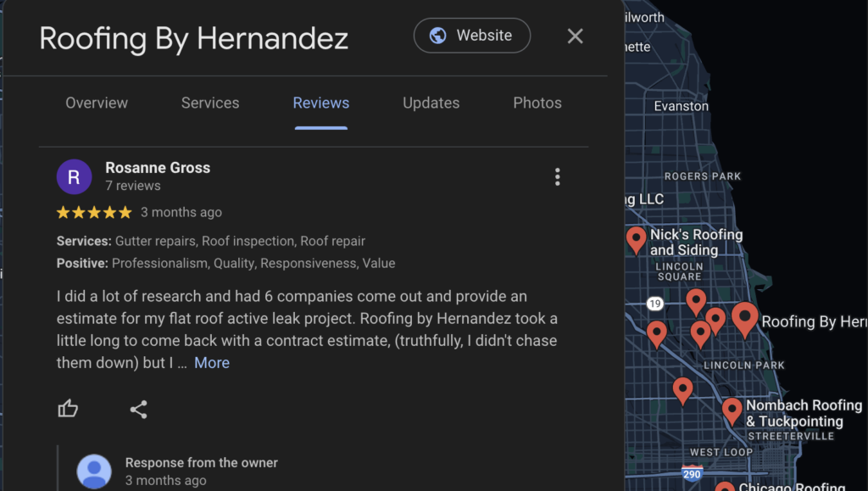Select Nombach Roofing & Tuckpointing map pin
This screenshot has width=868, height=491.
coord(732,410)
